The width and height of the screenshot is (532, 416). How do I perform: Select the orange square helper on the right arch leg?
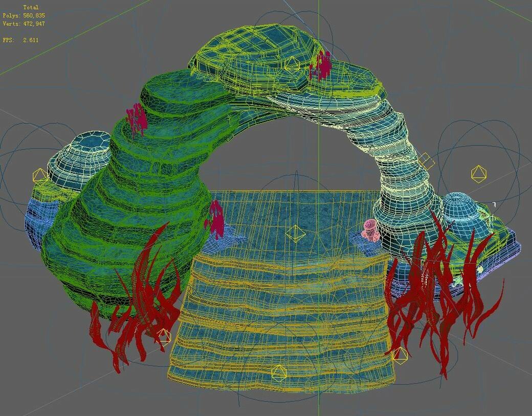pyautogui.click(x=426, y=161)
